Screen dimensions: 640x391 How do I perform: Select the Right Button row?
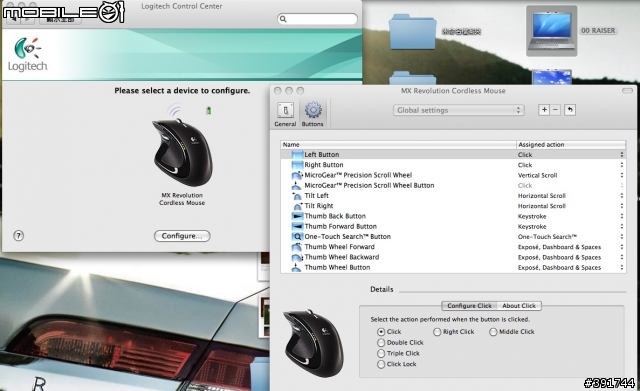[453, 165]
